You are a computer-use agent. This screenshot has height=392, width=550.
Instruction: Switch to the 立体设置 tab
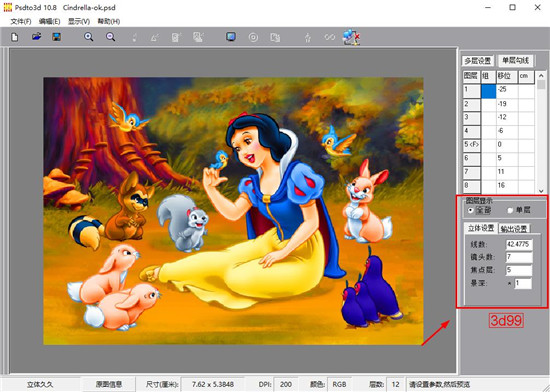tap(481, 228)
